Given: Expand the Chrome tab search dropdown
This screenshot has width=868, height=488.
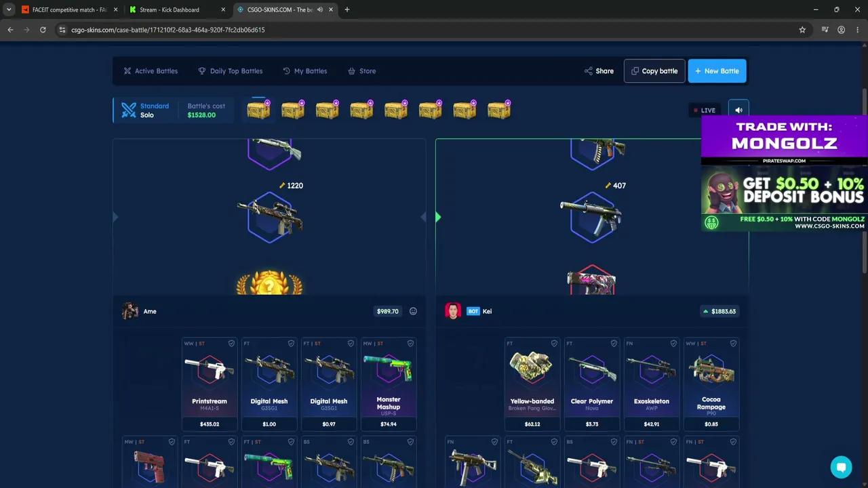Looking at the screenshot, I should 9,9.
